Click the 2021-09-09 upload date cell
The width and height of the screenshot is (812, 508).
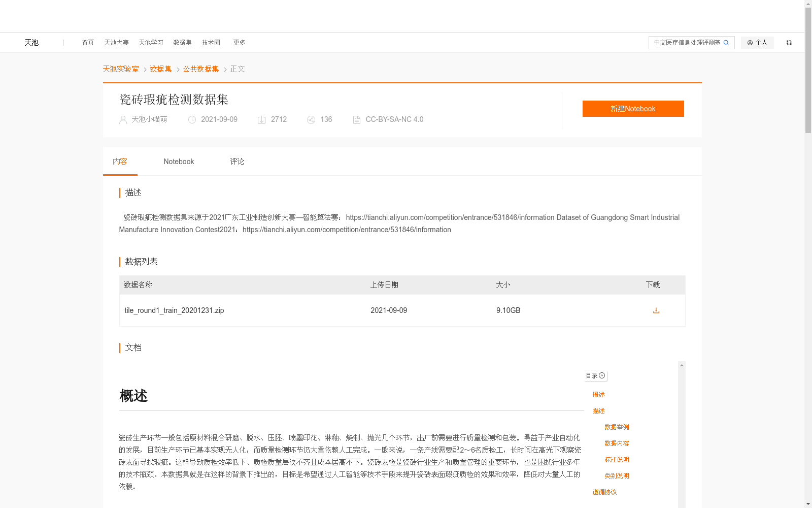(x=389, y=310)
